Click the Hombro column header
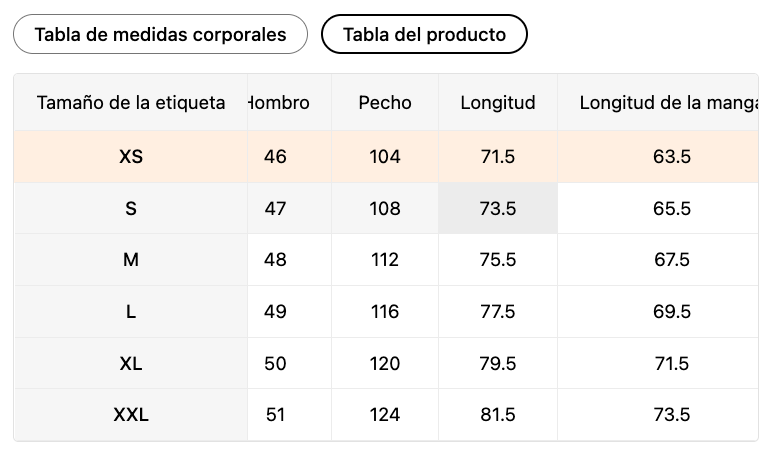Image resolution: width=778 pixels, height=458 pixels. [x=279, y=102]
